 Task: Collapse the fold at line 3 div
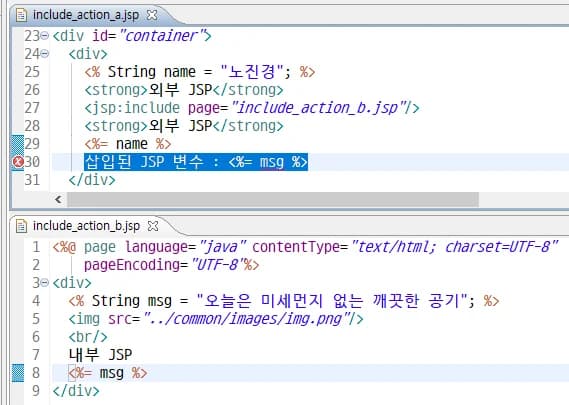pyautogui.click(x=45, y=282)
